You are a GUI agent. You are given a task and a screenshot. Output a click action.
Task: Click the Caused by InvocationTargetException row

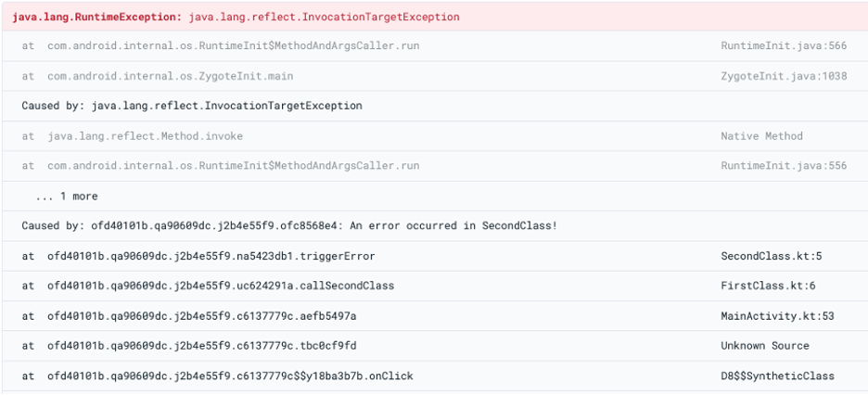tap(192, 106)
